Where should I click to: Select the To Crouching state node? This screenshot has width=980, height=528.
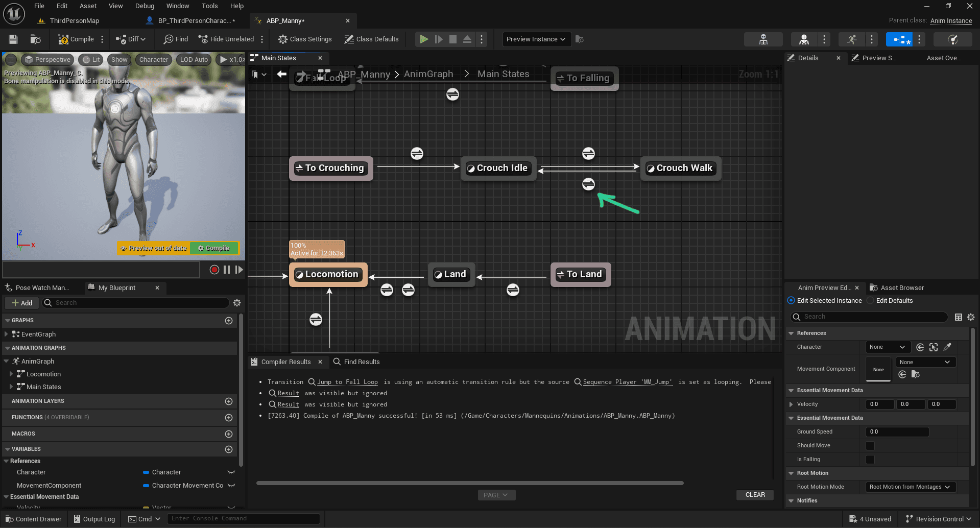point(331,169)
